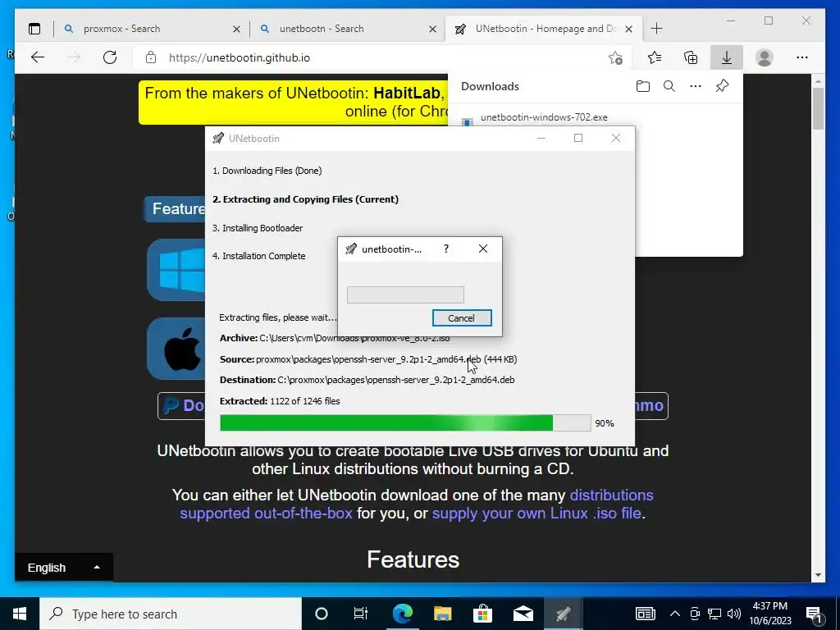Select unetbootin-windows-702.exe download entry
The image size is (840, 630).
point(544,117)
